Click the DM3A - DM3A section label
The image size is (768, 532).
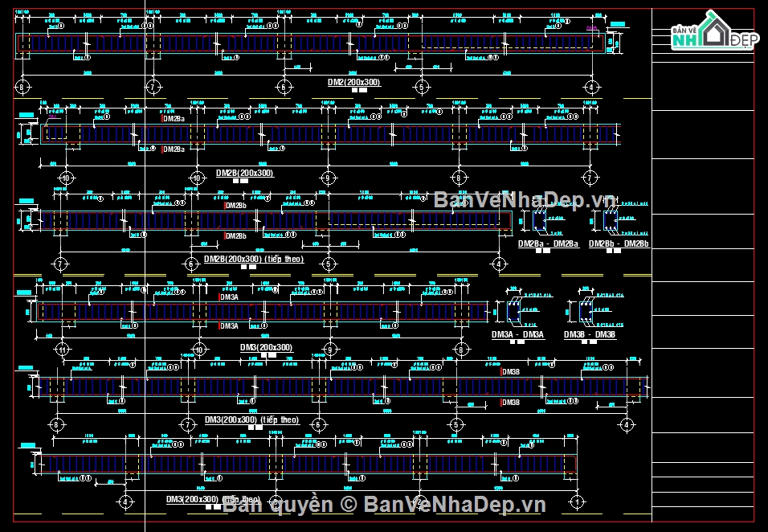[x=517, y=334]
